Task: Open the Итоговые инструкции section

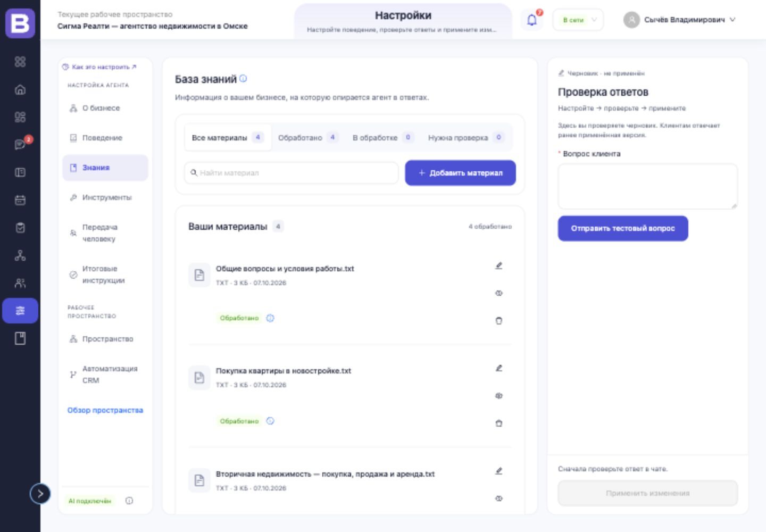Action: coord(105,275)
